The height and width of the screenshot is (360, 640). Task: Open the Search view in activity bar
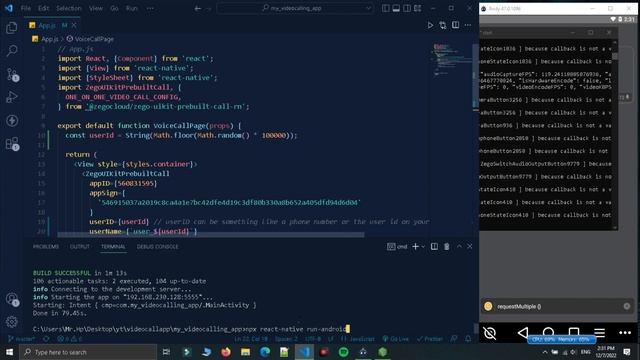click(12, 51)
